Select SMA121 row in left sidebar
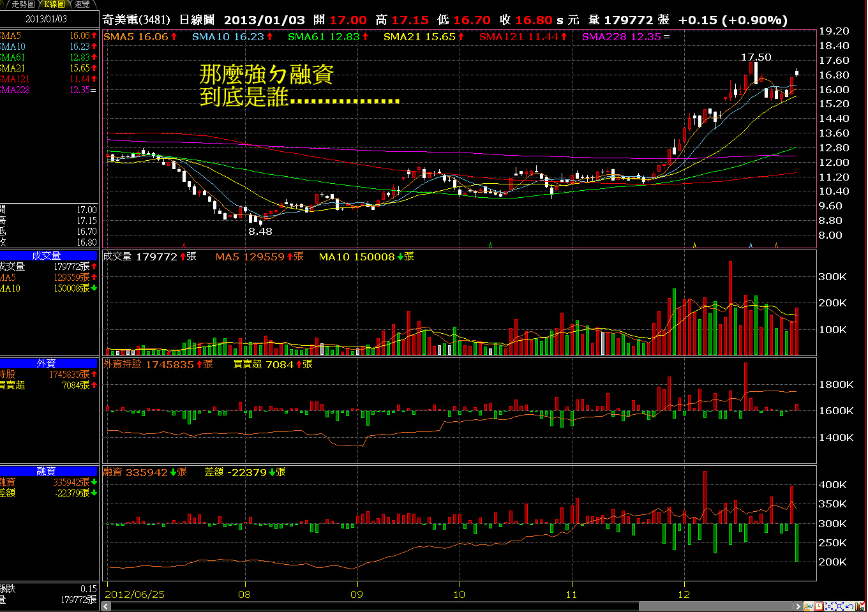Viewport: 868px width, 612px height. coord(49,79)
